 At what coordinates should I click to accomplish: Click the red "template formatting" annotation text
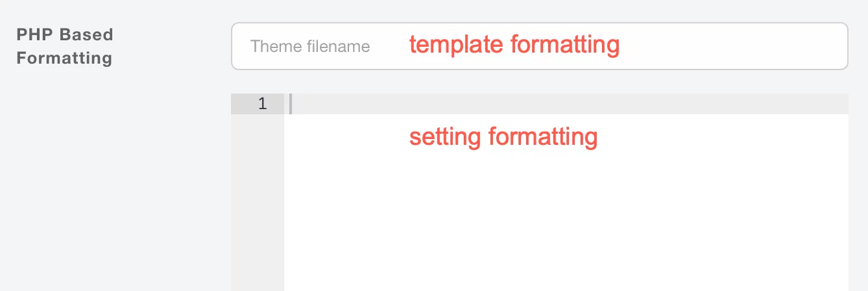tap(514, 45)
